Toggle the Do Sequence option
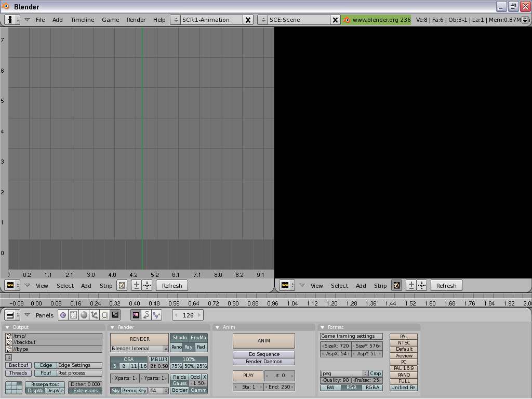This screenshot has width=532, height=399. coord(263,354)
